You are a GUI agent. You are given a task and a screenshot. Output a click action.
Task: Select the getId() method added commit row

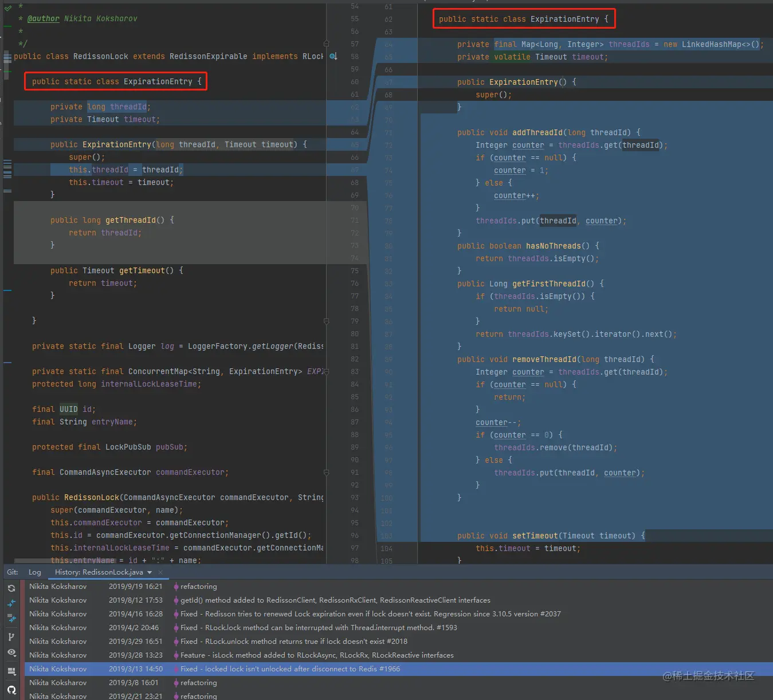(x=398, y=600)
